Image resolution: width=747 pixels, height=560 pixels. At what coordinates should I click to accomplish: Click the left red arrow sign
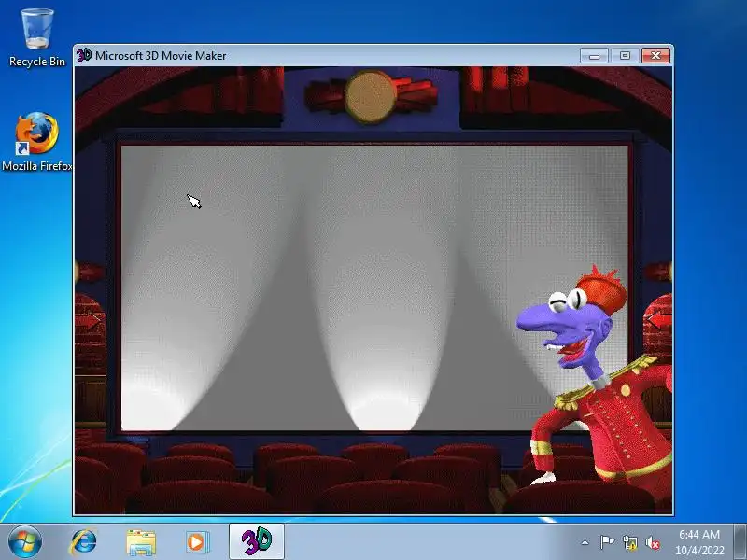[89, 320]
